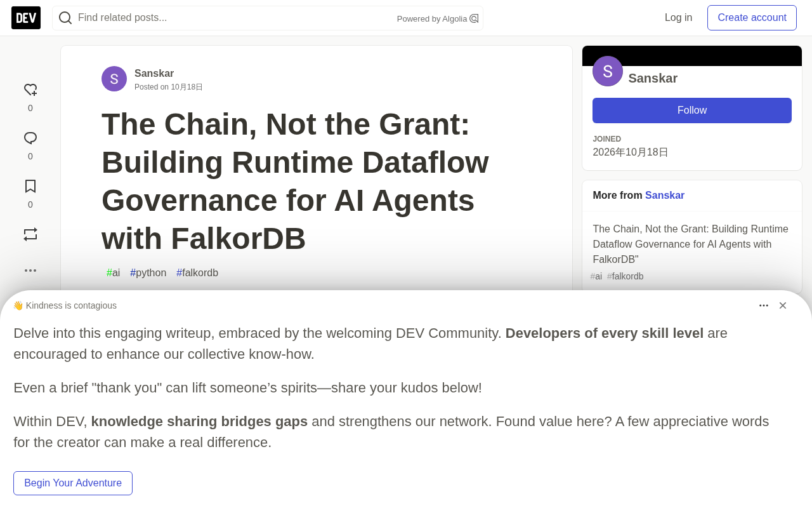Dismiss the Kindness is contagious banner

coord(783,305)
